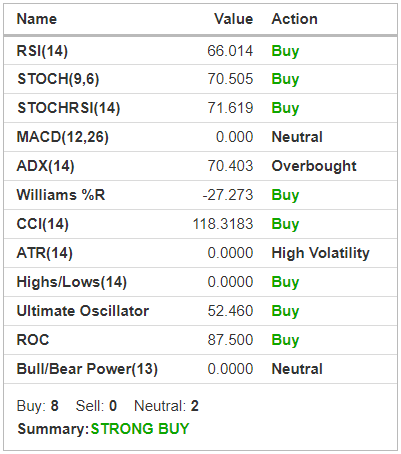
Task: Click the STRONG BUY summary text
Action: (140, 429)
